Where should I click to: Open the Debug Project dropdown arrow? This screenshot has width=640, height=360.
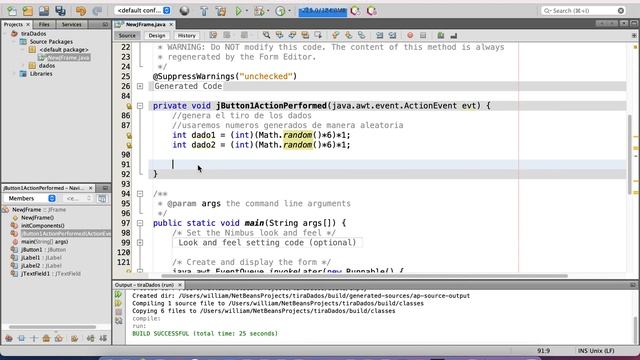pyautogui.click(x=268, y=11)
